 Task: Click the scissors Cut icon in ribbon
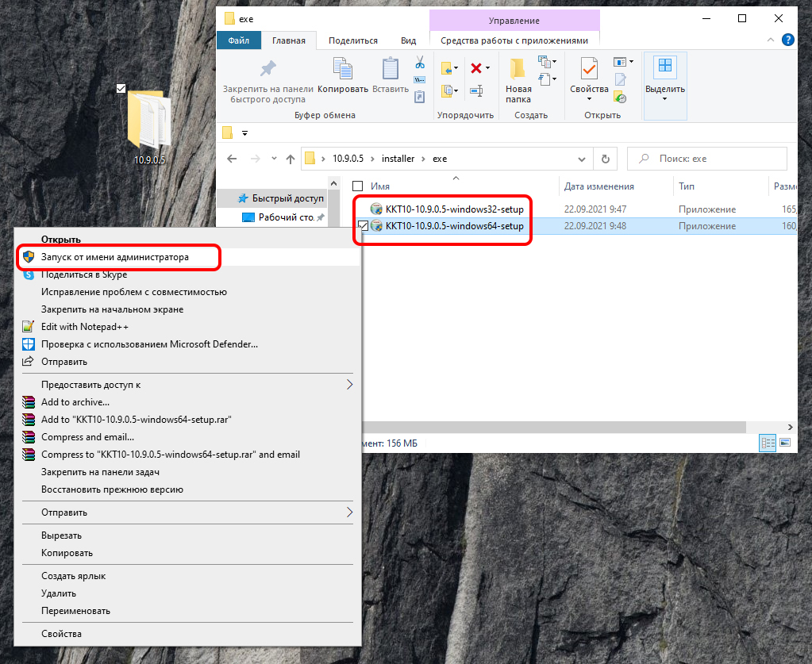420,63
